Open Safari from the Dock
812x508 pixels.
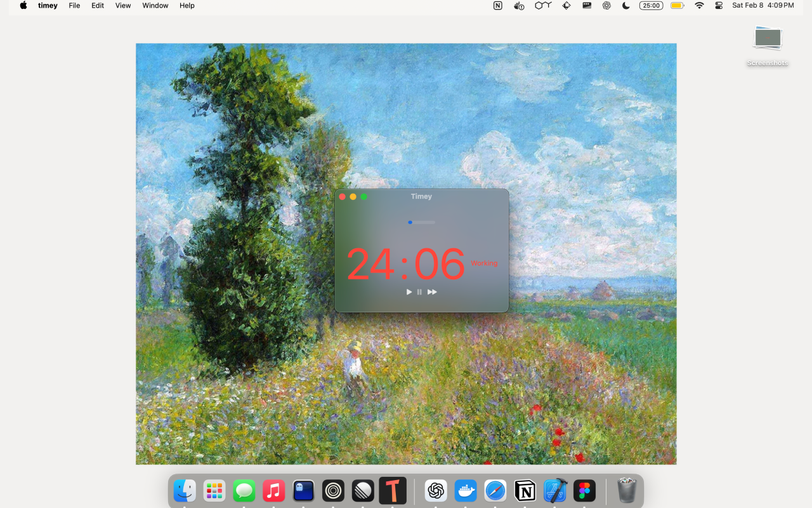[x=495, y=491]
